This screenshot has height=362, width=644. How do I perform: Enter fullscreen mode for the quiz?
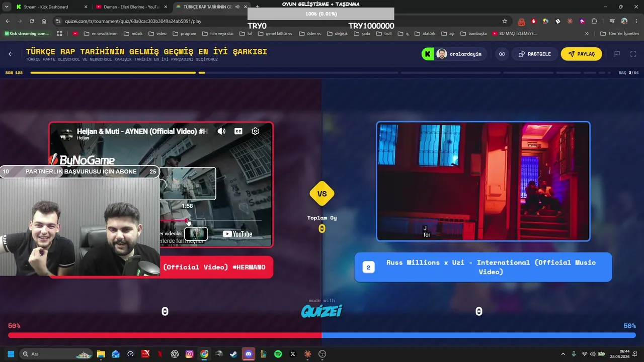coord(633,54)
